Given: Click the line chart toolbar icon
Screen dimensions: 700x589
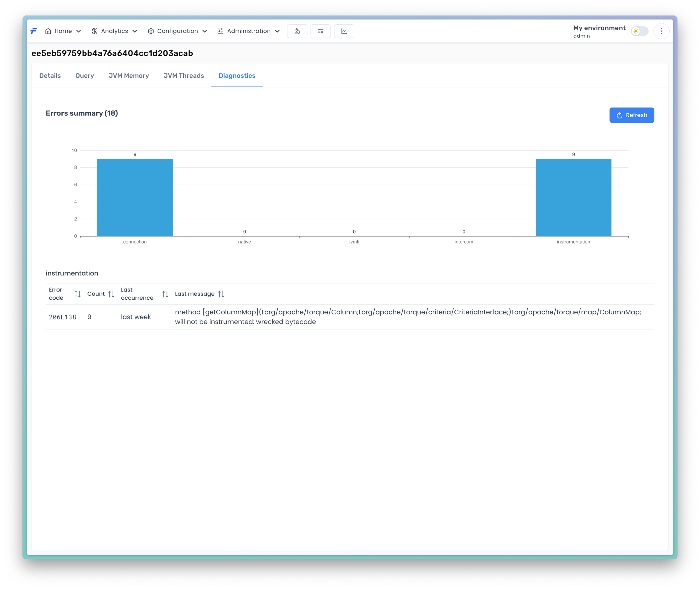Looking at the screenshot, I should 344,31.
